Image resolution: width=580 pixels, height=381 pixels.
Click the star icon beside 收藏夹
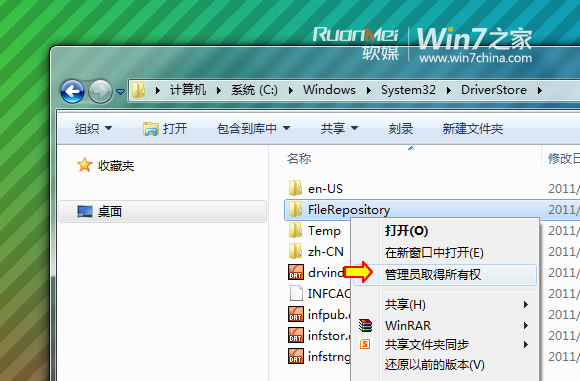[x=84, y=165]
